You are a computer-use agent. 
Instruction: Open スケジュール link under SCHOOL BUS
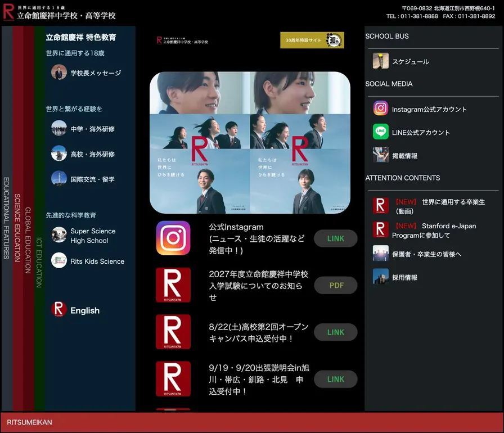[411, 61]
